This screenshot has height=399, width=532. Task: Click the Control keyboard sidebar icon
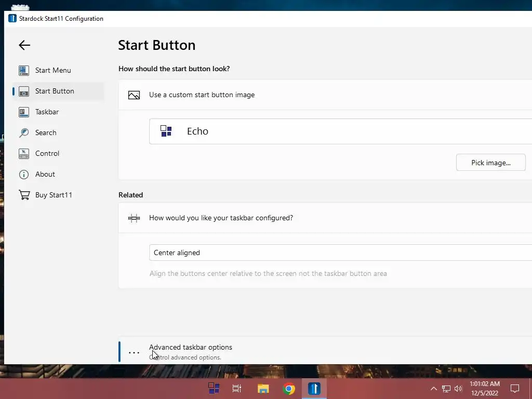pos(24,153)
